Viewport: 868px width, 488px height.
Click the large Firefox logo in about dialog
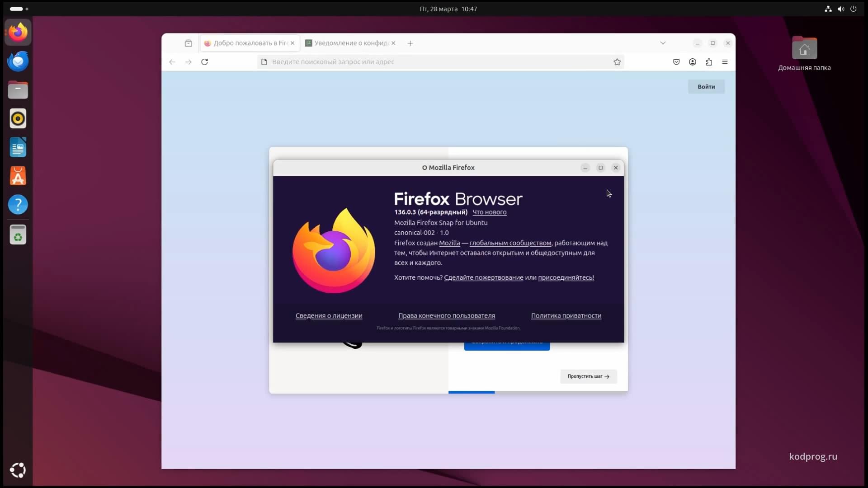point(334,250)
